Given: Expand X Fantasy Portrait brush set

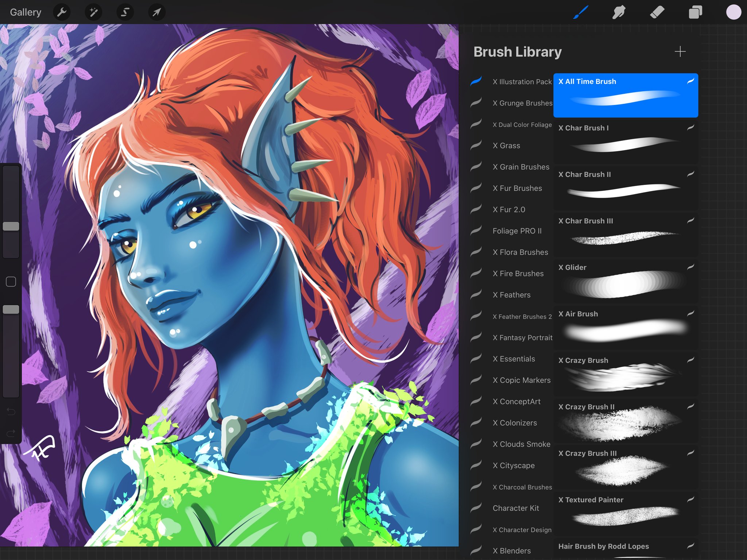Looking at the screenshot, I should click(519, 337).
